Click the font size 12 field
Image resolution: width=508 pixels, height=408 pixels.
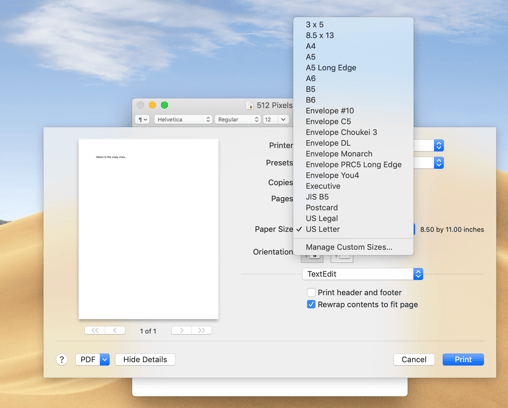tap(271, 119)
